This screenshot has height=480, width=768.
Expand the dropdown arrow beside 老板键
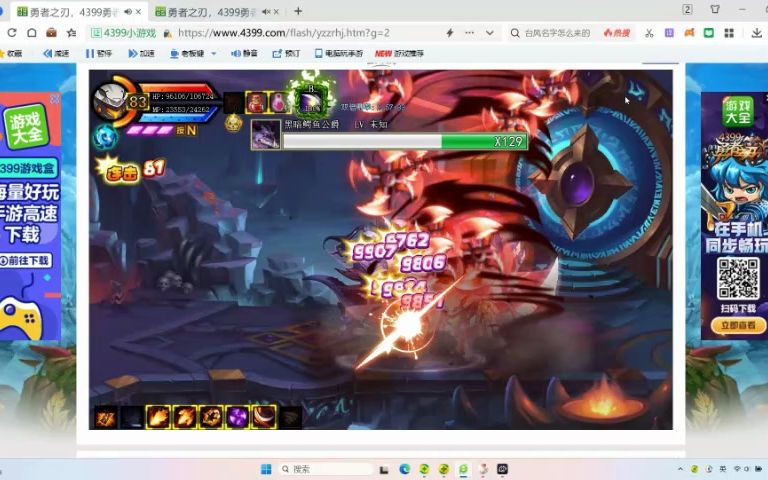(x=214, y=53)
